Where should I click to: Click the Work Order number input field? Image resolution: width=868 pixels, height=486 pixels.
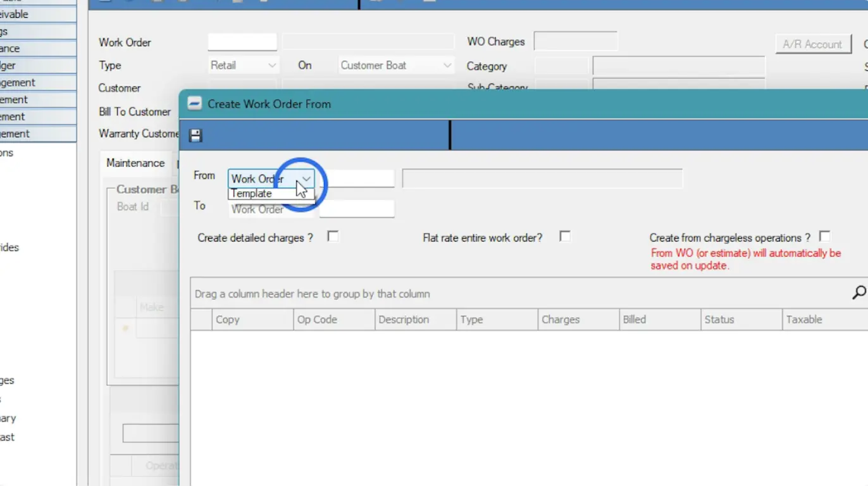coord(242,42)
